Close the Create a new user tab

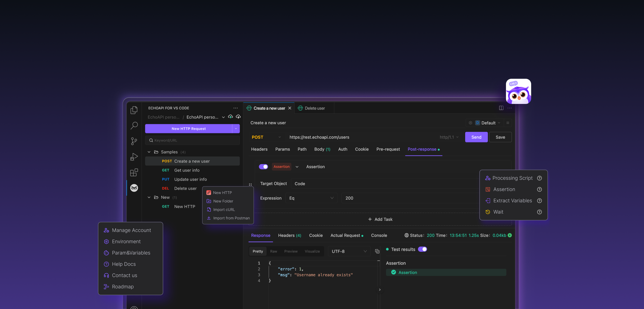pos(290,108)
